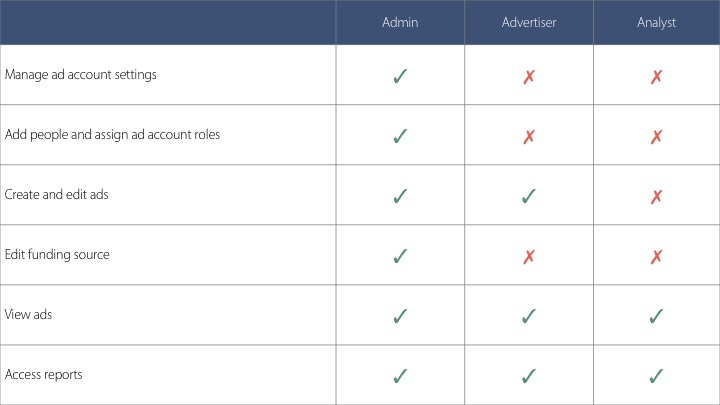Screen dimensions: 720x405
Task: Click the Analyst column header
Action: click(656, 23)
